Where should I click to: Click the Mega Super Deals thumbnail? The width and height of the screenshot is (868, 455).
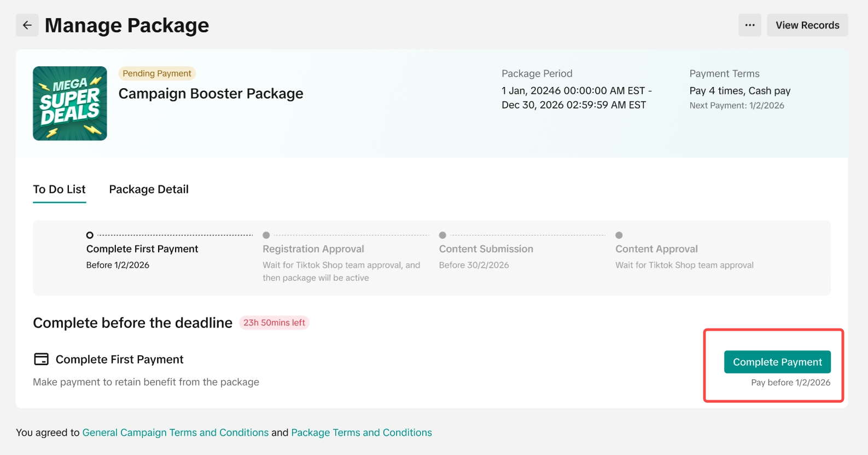[x=70, y=103]
